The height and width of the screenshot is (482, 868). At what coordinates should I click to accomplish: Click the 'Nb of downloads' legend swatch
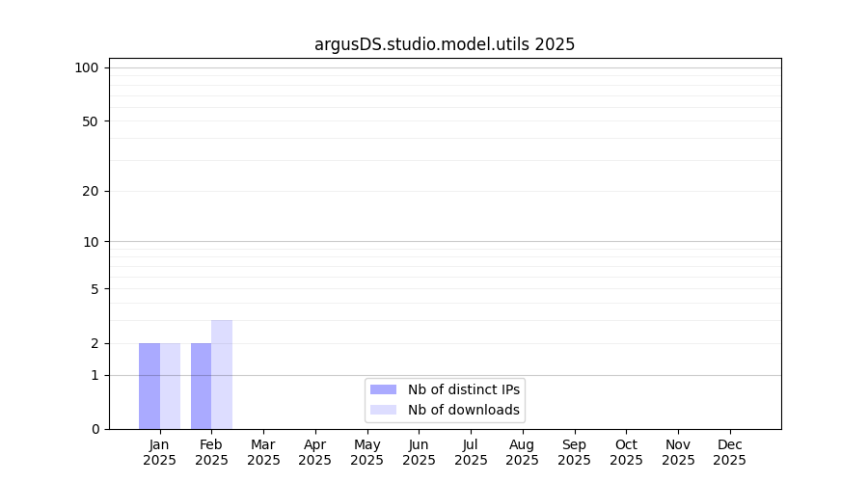coord(383,410)
